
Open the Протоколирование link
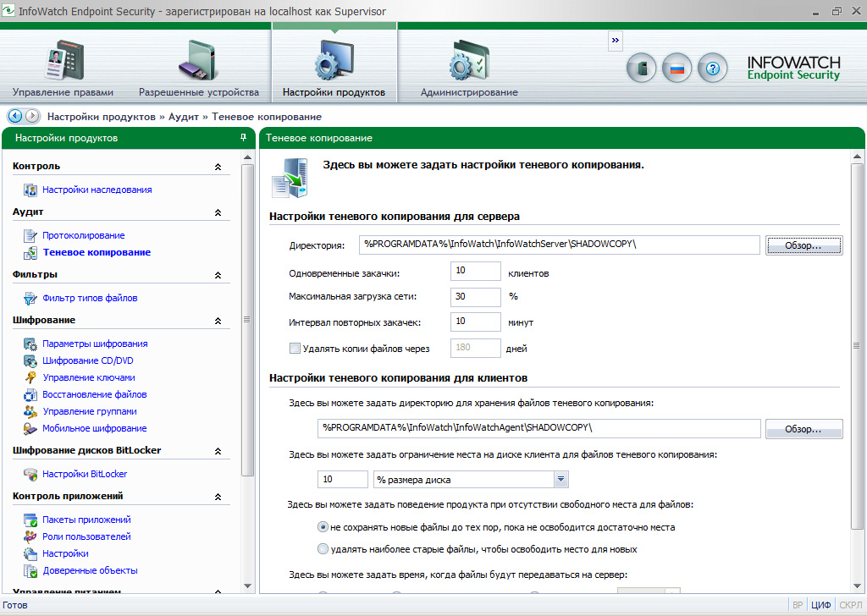click(84, 235)
